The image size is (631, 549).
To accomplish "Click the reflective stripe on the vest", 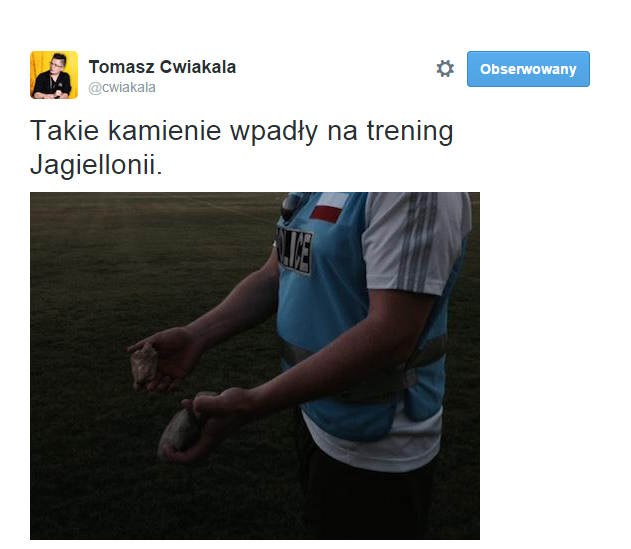I will (x=423, y=355).
